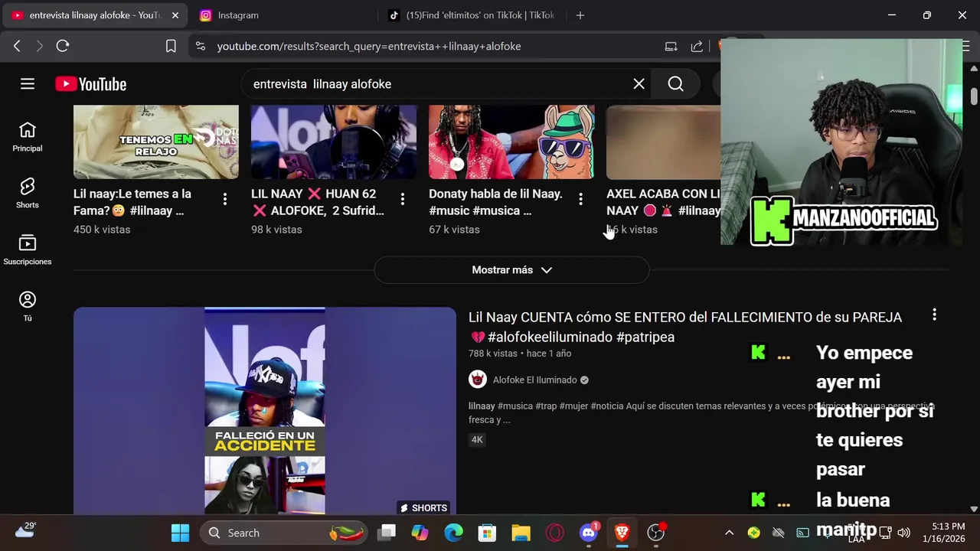Open a new browser tab

580,15
